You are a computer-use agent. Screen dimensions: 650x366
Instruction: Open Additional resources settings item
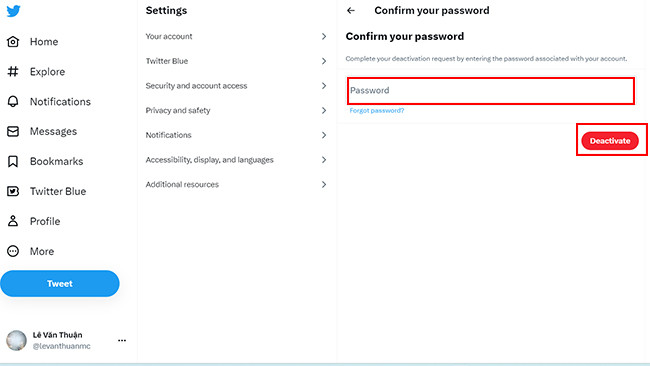[x=236, y=184]
